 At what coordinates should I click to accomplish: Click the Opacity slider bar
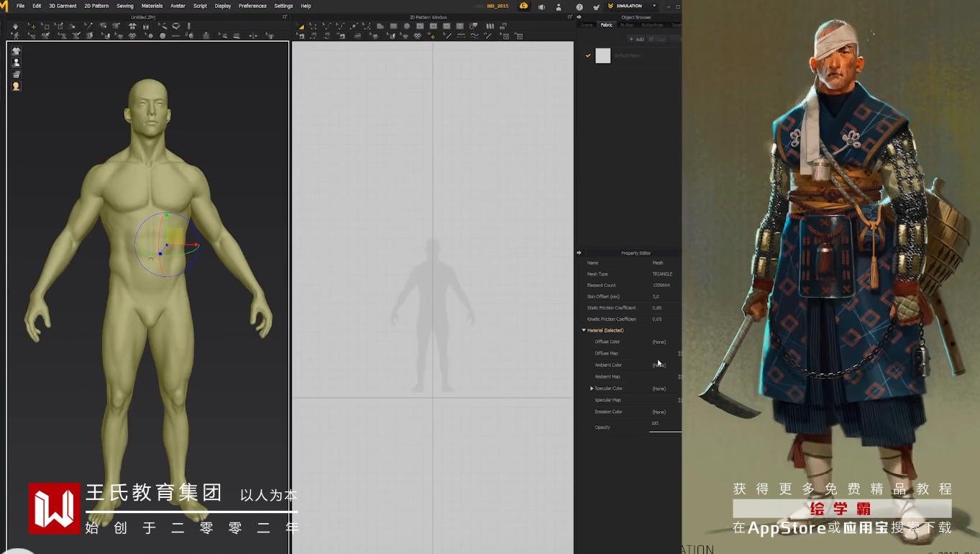click(x=665, y=432)
